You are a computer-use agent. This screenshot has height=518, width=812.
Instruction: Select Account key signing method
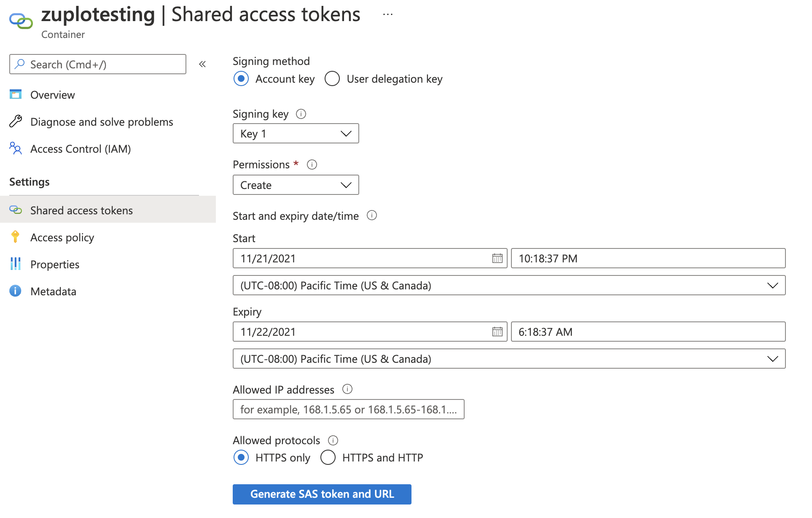(x=241, y=79)
